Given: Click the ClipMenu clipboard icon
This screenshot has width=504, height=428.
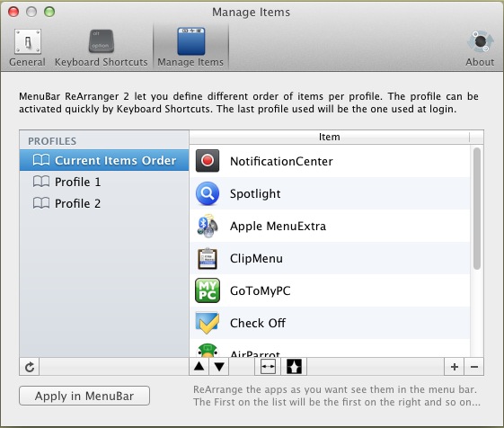Looking at the screenshot, I should 208,258.
